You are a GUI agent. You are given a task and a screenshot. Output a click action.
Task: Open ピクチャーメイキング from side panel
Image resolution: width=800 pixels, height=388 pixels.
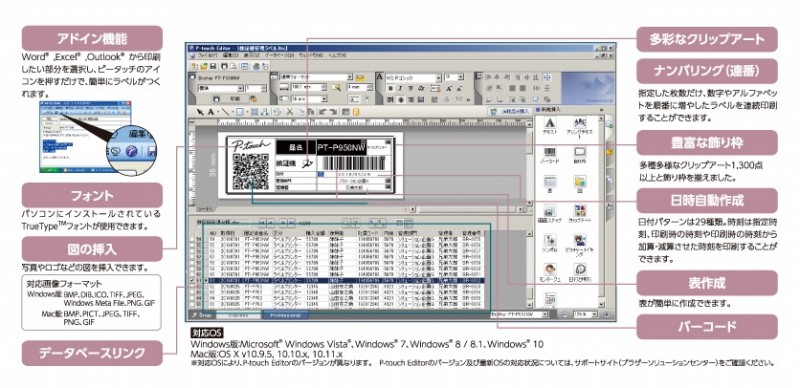(x=580, y=244)
